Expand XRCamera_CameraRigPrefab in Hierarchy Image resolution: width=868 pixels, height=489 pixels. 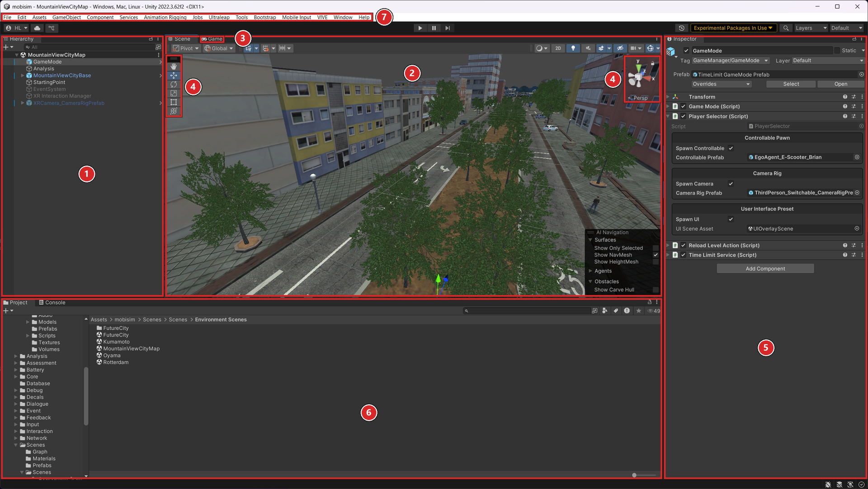(x=22, y=103)
